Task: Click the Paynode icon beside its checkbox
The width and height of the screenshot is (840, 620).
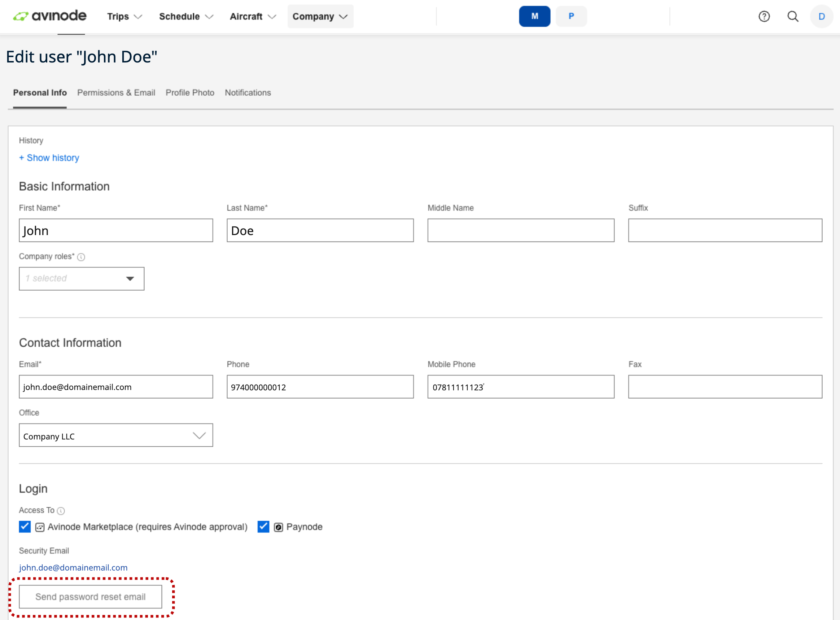Action: click(278, 527)
